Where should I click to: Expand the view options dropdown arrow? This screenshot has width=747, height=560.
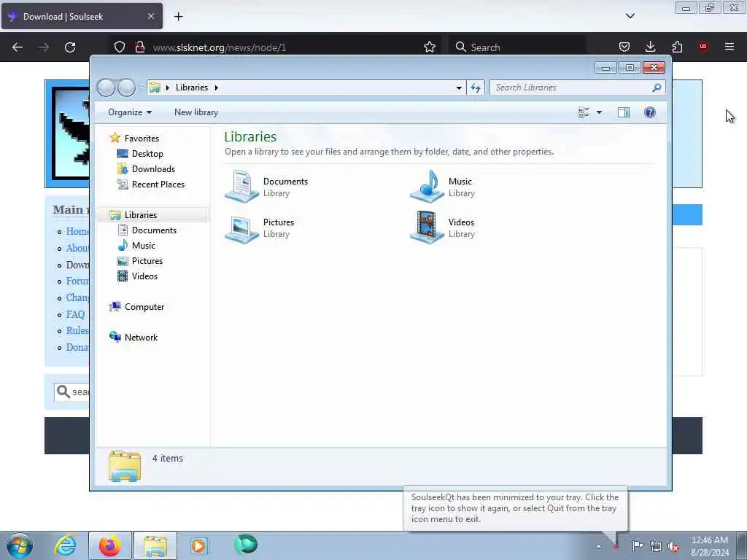[600, 112]
